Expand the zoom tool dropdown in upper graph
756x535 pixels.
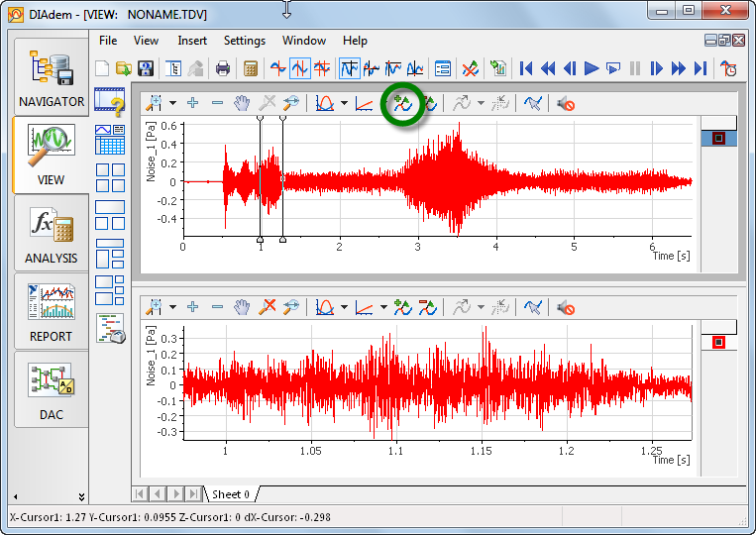[x=172, y=103]
